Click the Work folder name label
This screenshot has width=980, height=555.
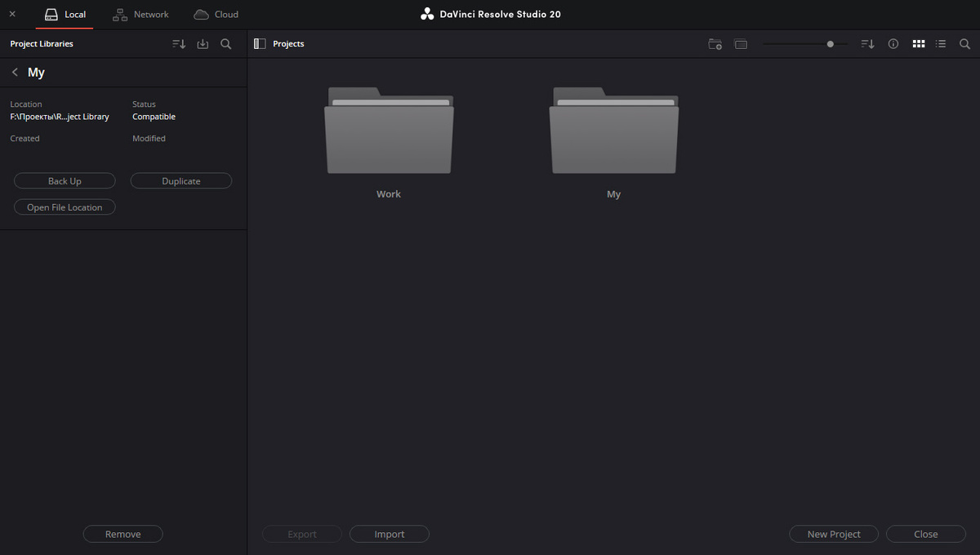tap(389, 194)
